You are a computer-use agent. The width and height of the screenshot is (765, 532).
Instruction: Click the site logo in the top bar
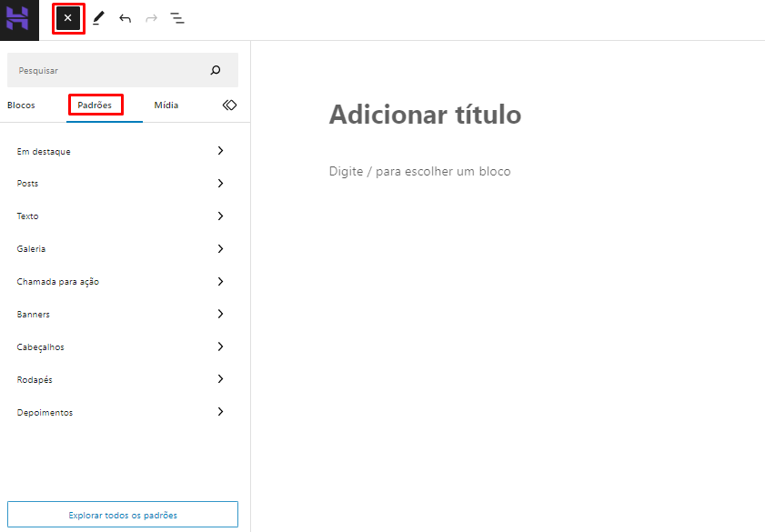pyautogui.click(x=18, y=18)
